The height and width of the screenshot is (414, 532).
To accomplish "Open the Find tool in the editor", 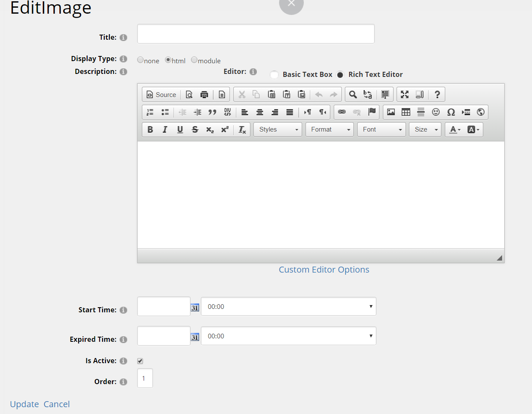I will tap(353, 94).
